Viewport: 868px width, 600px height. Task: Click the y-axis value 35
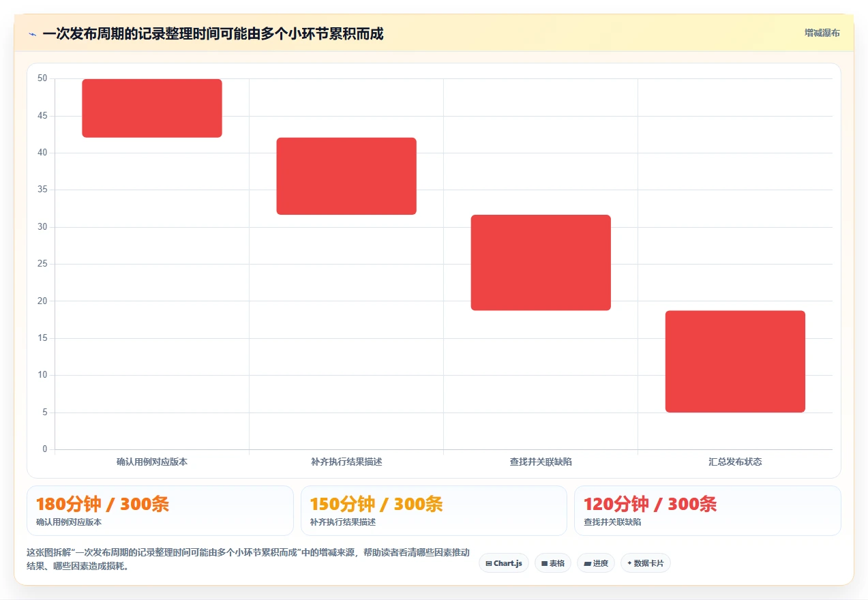click(42, 190)
